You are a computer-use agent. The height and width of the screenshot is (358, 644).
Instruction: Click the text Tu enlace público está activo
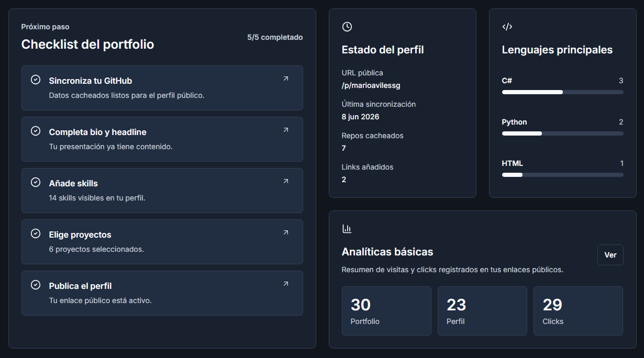click(x=100, y=300)
